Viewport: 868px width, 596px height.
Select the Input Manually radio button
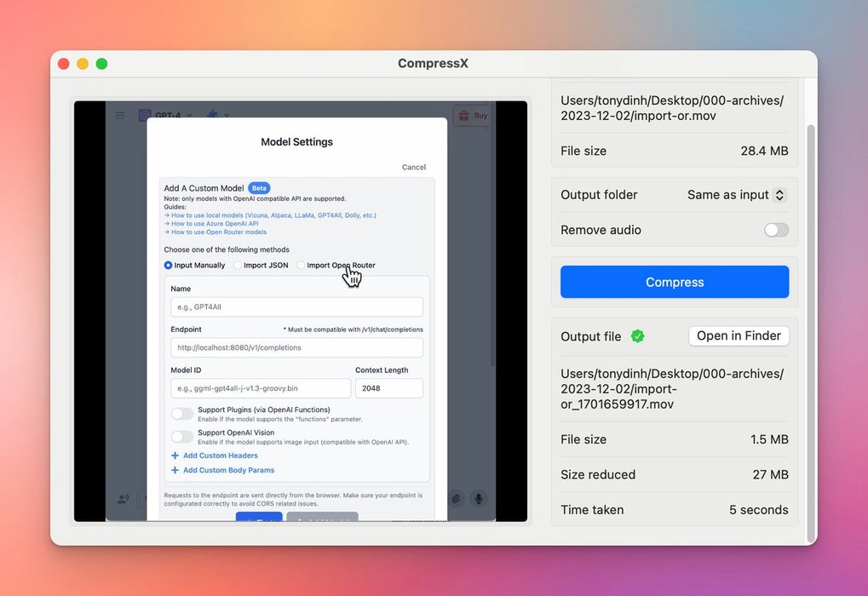[x=168, y=265]
